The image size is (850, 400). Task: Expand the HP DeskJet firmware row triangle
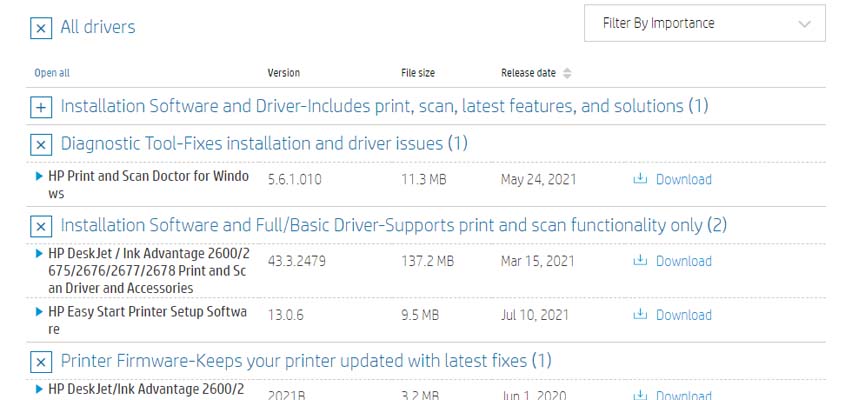coord(39,389)
